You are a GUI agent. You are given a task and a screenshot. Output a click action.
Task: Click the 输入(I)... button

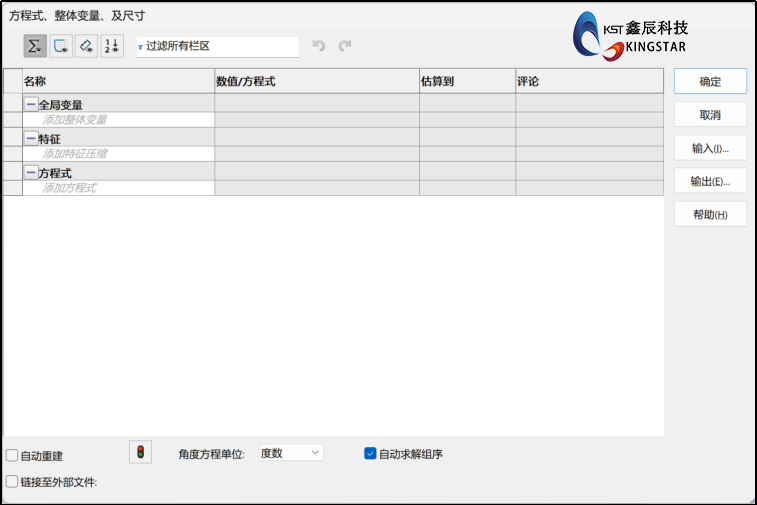point(710,148)
